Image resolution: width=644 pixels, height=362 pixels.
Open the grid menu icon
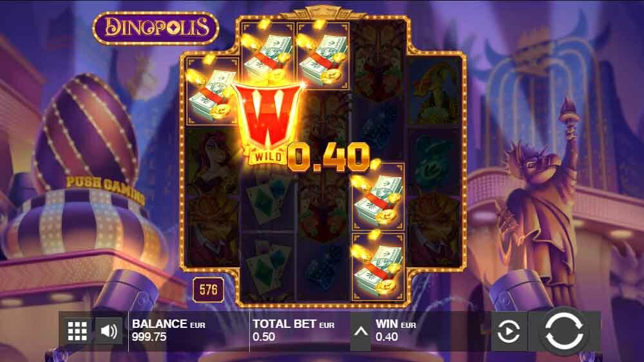pyautogui.click(x=77, y=331)
